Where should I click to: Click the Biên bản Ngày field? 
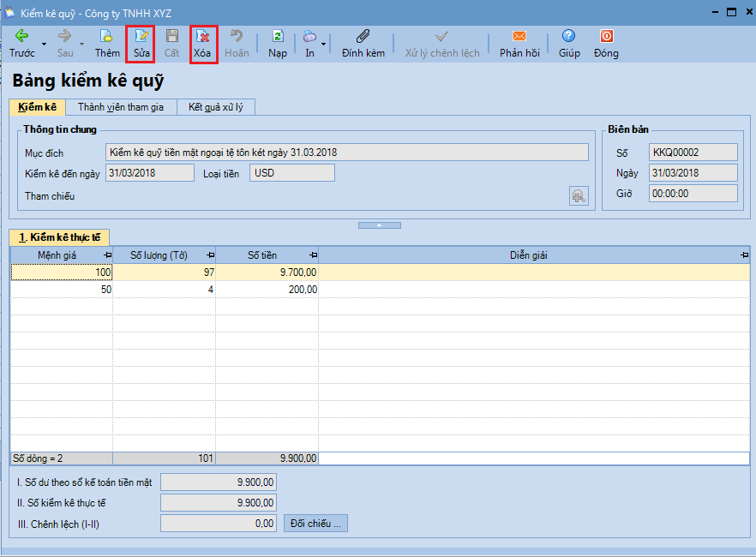(693, 173)
